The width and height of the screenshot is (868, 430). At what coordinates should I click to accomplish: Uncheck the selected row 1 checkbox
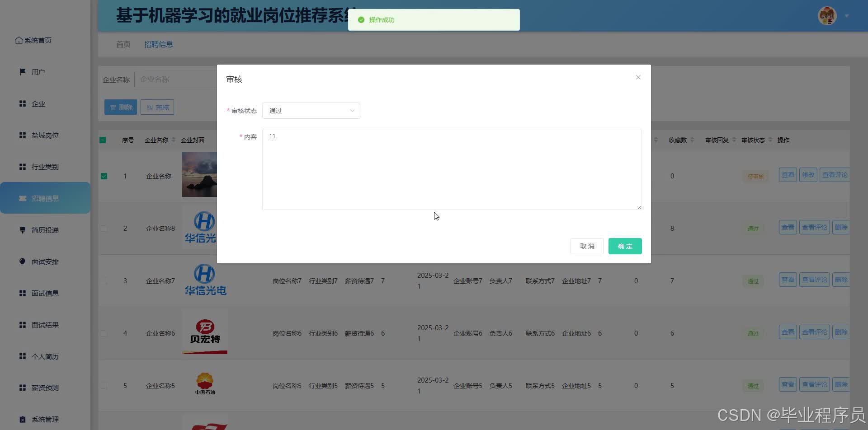[104, 176]
